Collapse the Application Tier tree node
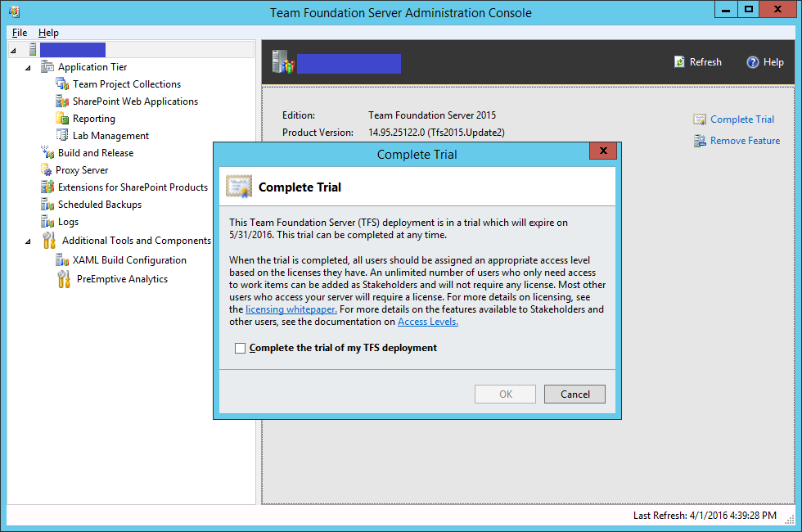This screenshot has width=802, height=532. pos(28,67)
